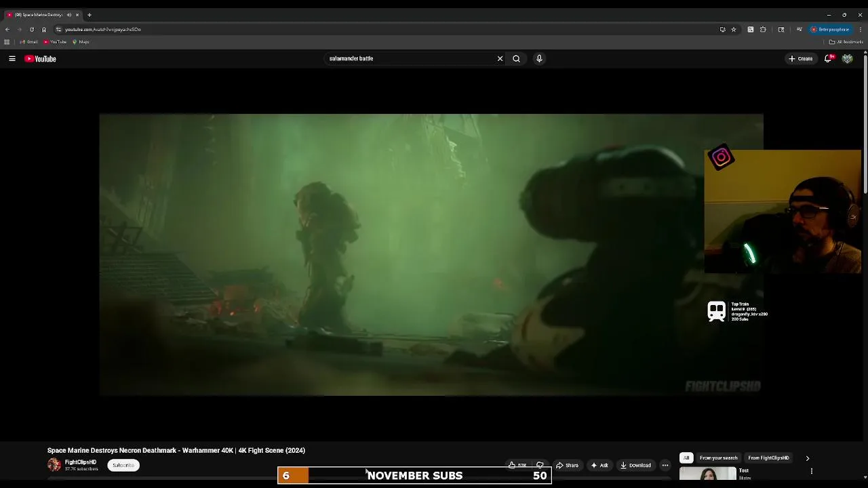Reload the current page
868x488 pixels.
coord(31,30)
